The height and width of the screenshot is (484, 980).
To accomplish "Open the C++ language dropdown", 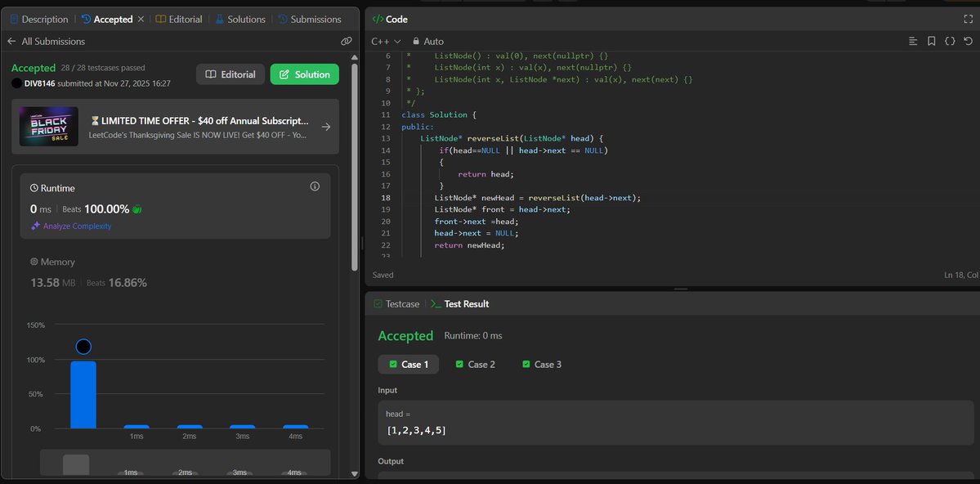I will pos(386,41).
